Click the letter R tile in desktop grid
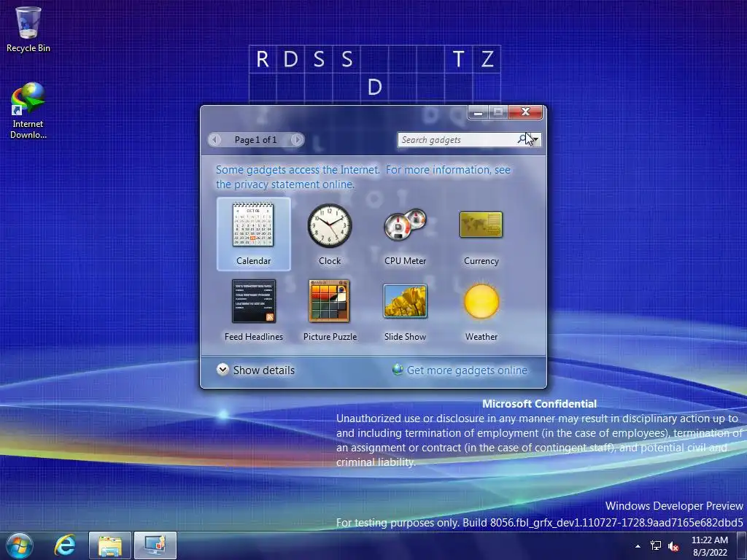Screen dimensions: 747x560 [x=263, y=59]
